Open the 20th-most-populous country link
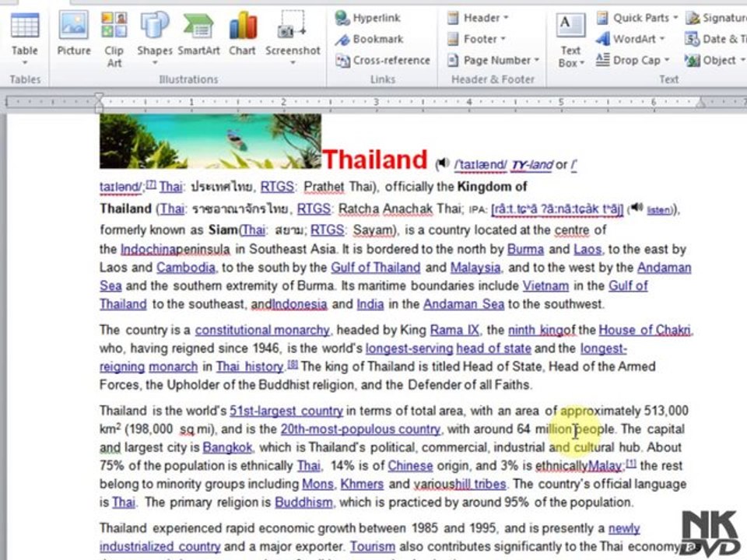Viewport: 747px width, 560px height. point(360,429)
